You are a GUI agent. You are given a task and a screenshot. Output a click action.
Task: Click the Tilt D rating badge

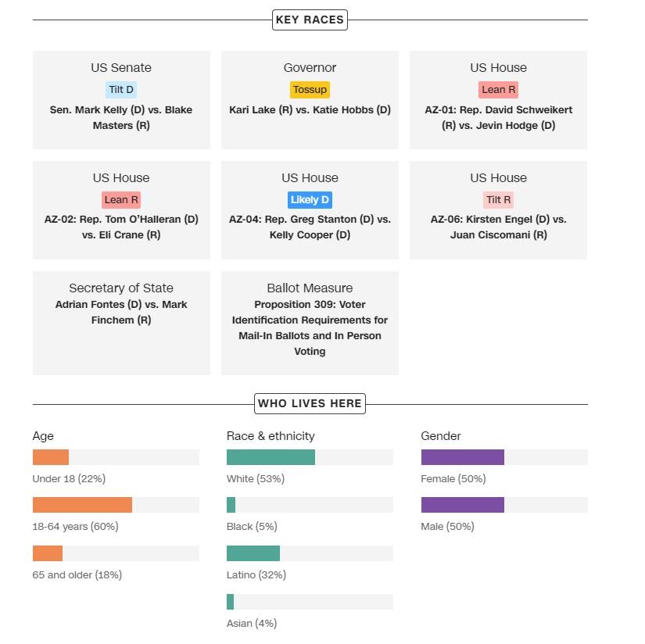(121, 90)
